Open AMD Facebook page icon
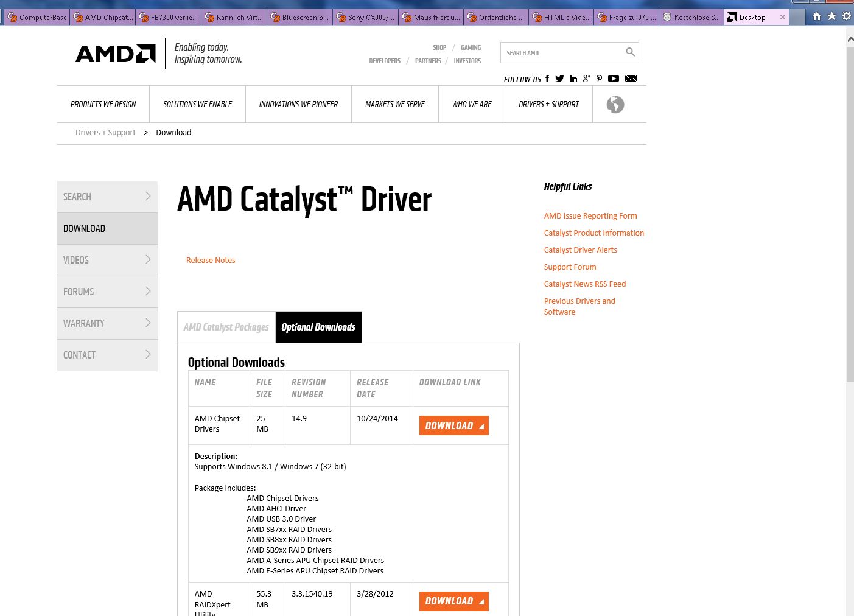 tap(547, 79)
